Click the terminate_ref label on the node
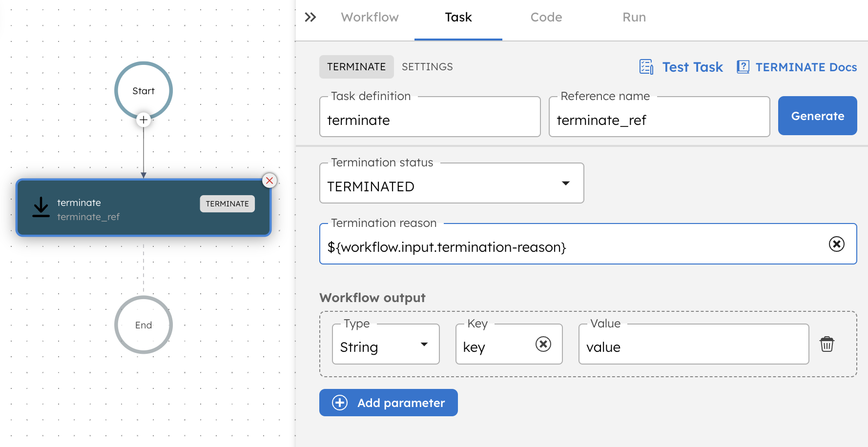 [88, 217]
